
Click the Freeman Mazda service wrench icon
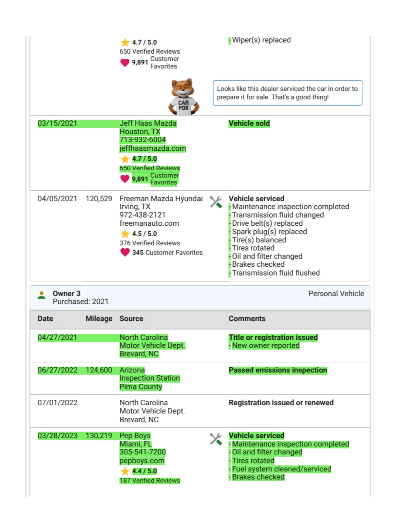click(x=216, y=202)
